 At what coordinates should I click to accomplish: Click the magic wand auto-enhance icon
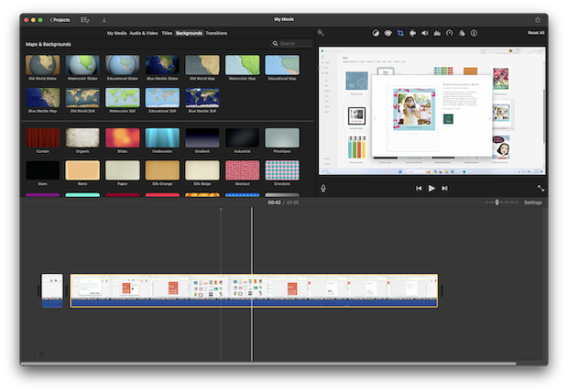pos(321,33)
